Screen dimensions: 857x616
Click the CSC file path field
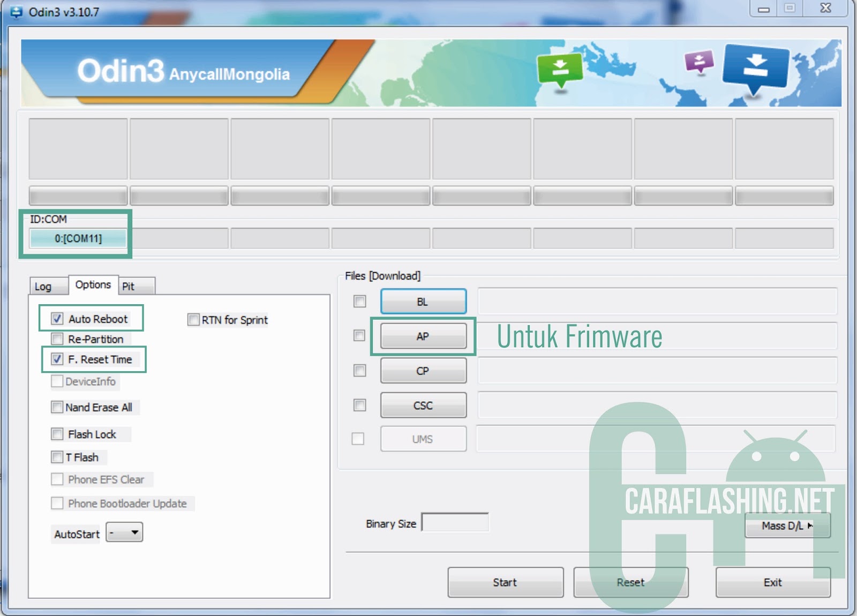click(657, 405)
